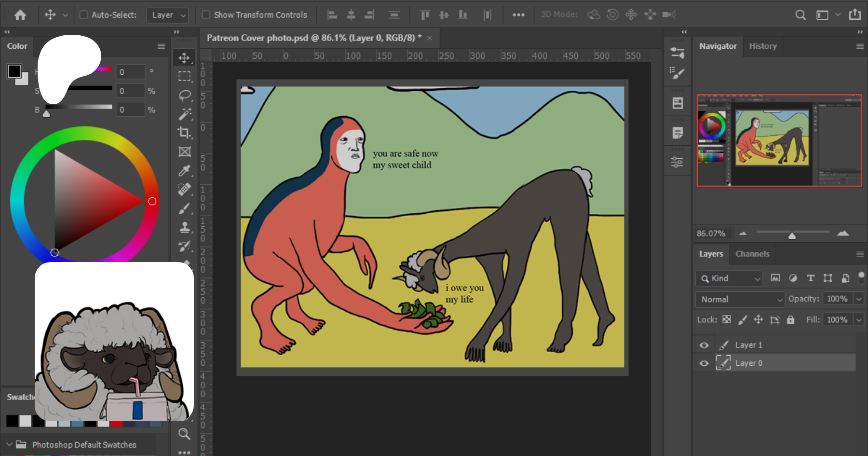868x456 pixels.
Task: Collapse the Photoshop Default Swatches group
Action: pyautogui.click(x=9, y=444)
